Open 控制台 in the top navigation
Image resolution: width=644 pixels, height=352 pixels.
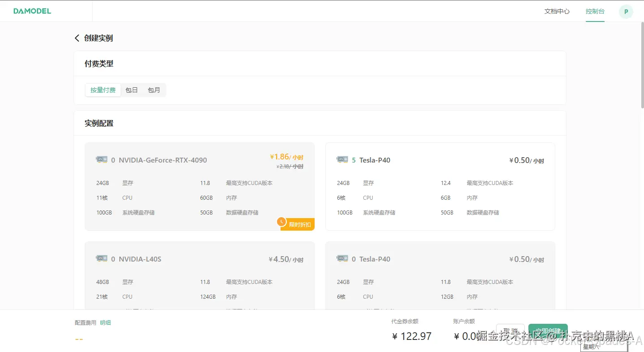pyautogui.click(x=595, y=11)
